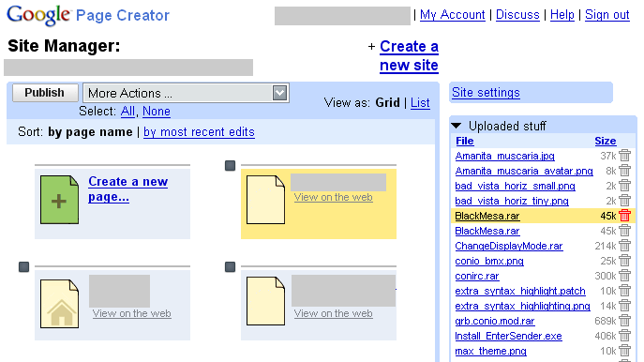
Task: Click the Select None link
Action: [x=157, y=112]
